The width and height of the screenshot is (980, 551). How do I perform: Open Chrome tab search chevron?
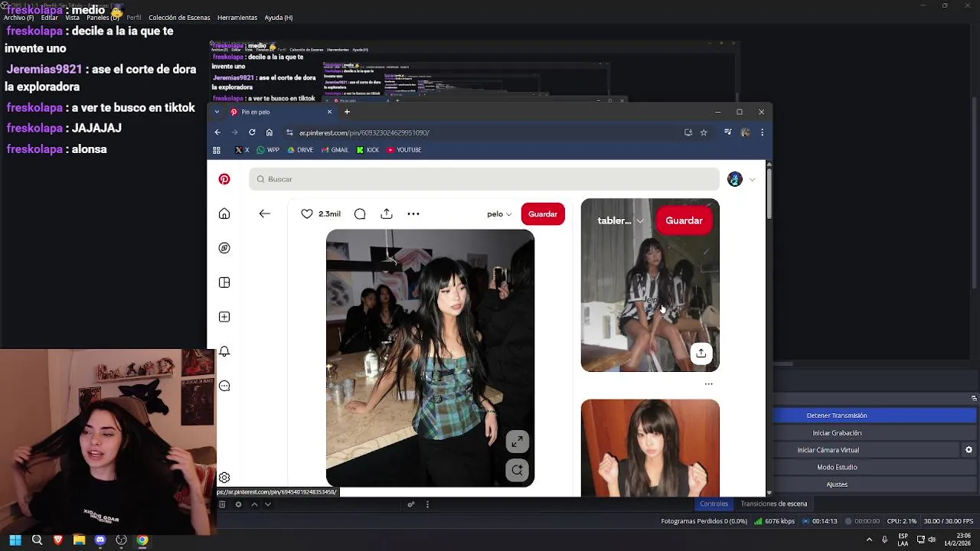(x=217, y=112)
